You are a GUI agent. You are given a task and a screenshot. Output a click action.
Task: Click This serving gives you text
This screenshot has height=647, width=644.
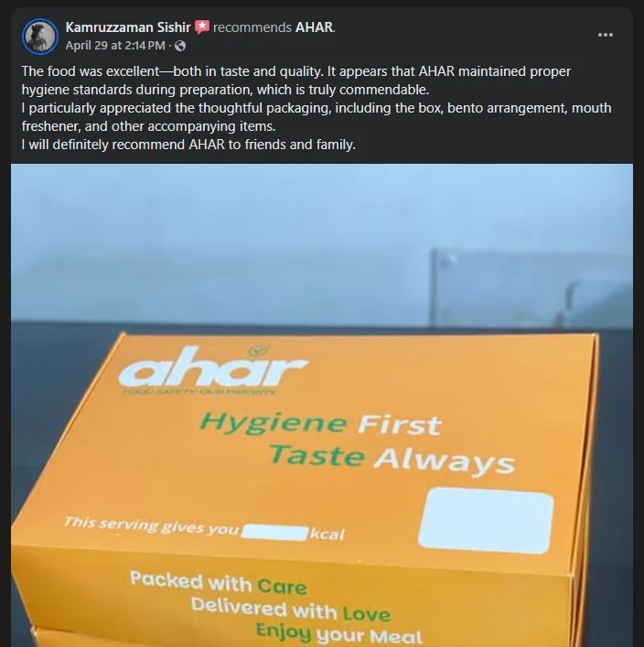coord(151,525)
